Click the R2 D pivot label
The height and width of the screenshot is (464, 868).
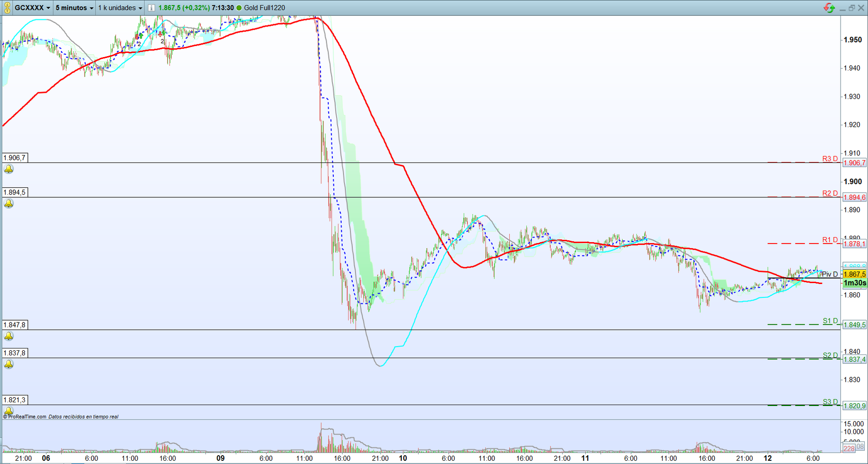pyautogui.click(x=830, y=193)
